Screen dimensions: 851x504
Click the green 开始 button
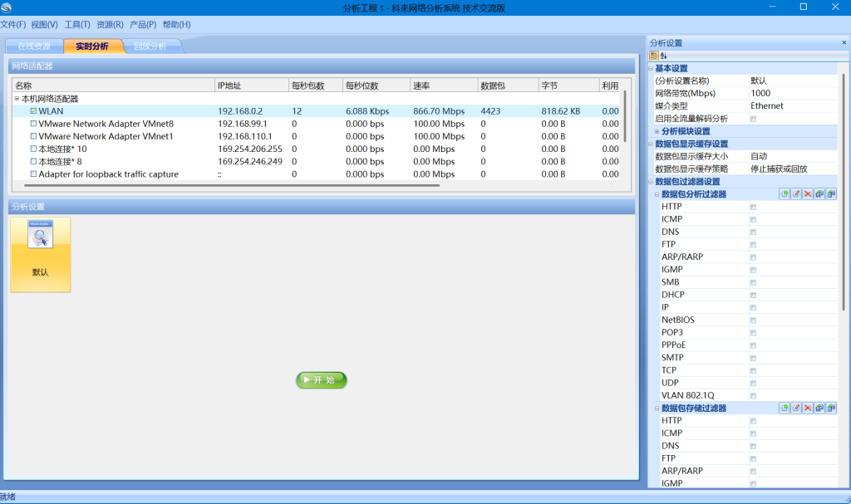tap(321, 379)
